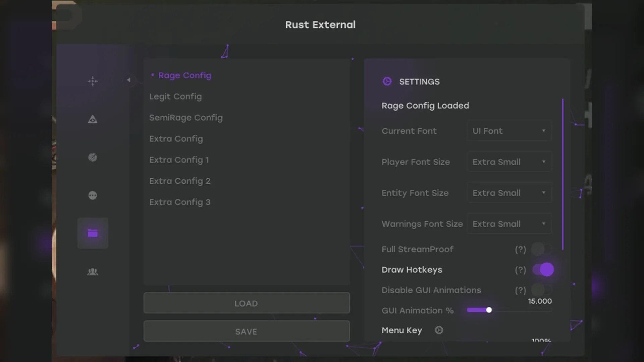Image resolution: width=644 pixels, height=362 pixels.
Task: Click the gear icon next to Menu Key
Action: (439, 330)
